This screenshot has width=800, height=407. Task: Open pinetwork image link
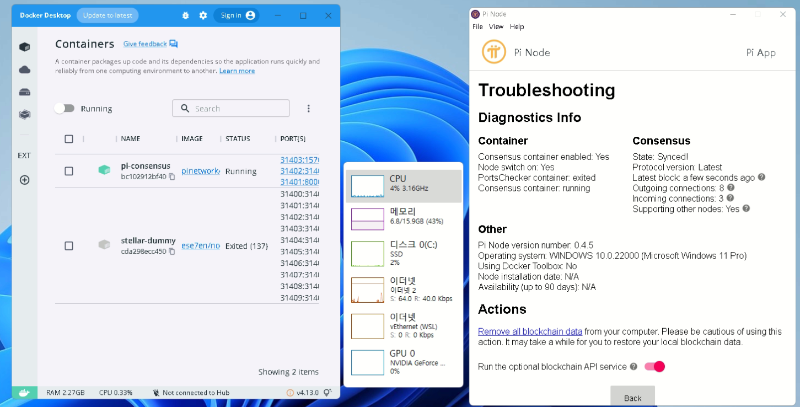point(201,171)
